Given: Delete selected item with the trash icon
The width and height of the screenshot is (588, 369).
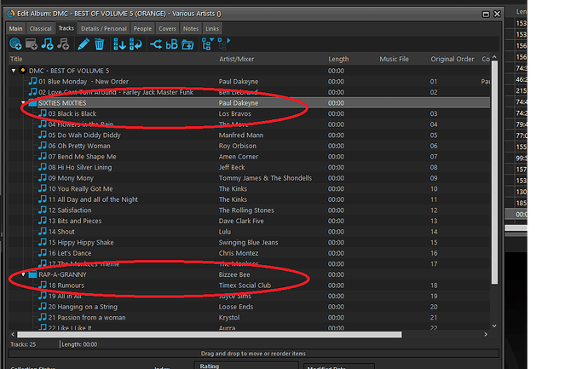Looking at the screenshot, I should [100, 43].
